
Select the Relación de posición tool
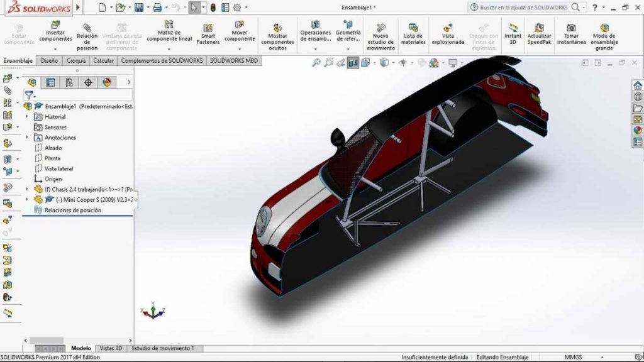[87, 36]
